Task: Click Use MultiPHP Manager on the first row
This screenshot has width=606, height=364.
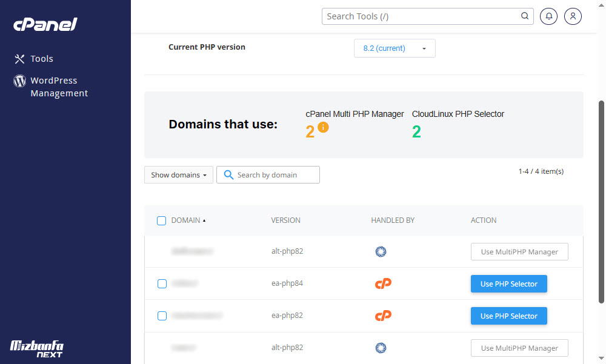Action: 519,251
